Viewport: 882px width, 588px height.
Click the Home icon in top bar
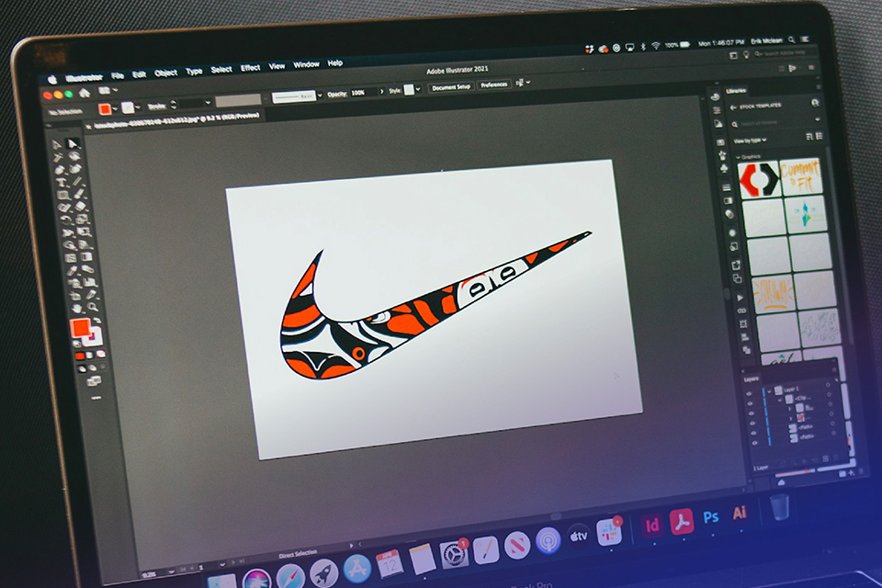(x=84, y=93)
